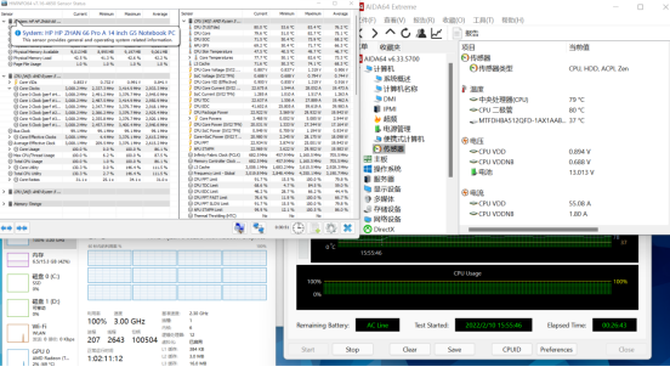Image resolution: width=670 pixels, height=367 pixels.
Task: Select 超频 in the AIDA64 tree
Action: pos(386,119)
